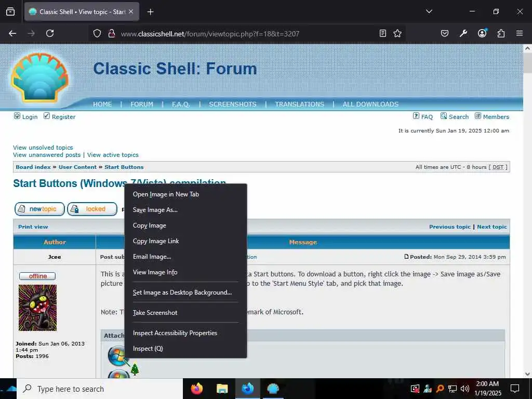Click the Classic Shell shell logo

click(40, 77)
